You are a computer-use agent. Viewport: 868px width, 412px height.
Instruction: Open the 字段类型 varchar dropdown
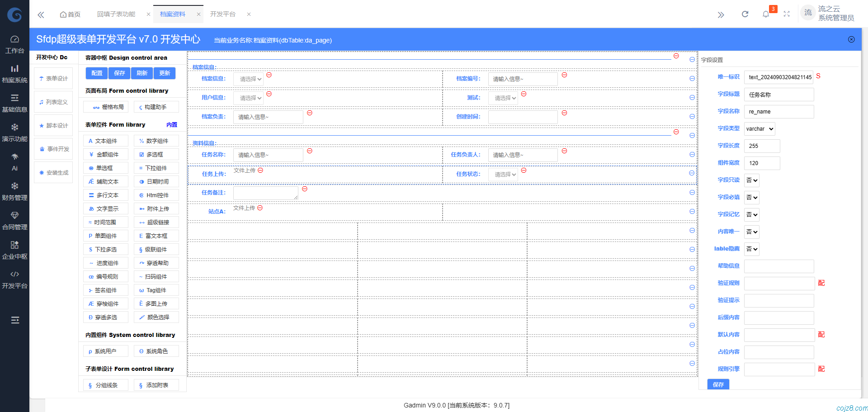click(759, 129)
